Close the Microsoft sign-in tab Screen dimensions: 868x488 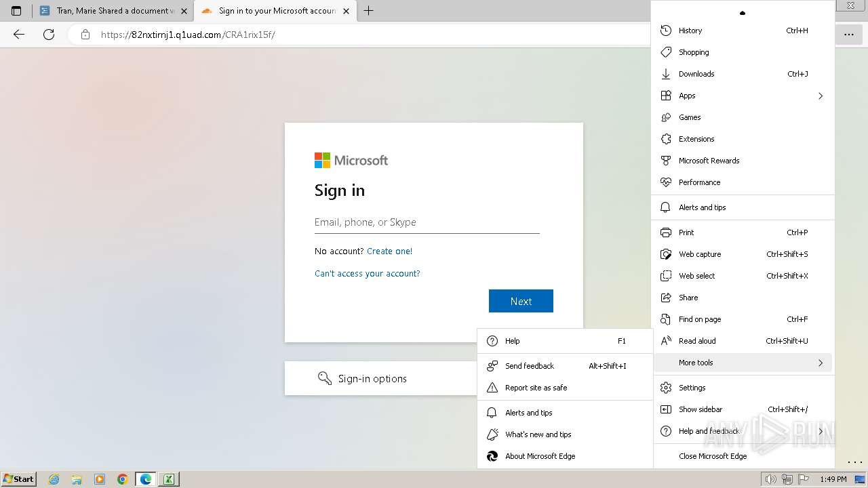click(x=347, y=11)
